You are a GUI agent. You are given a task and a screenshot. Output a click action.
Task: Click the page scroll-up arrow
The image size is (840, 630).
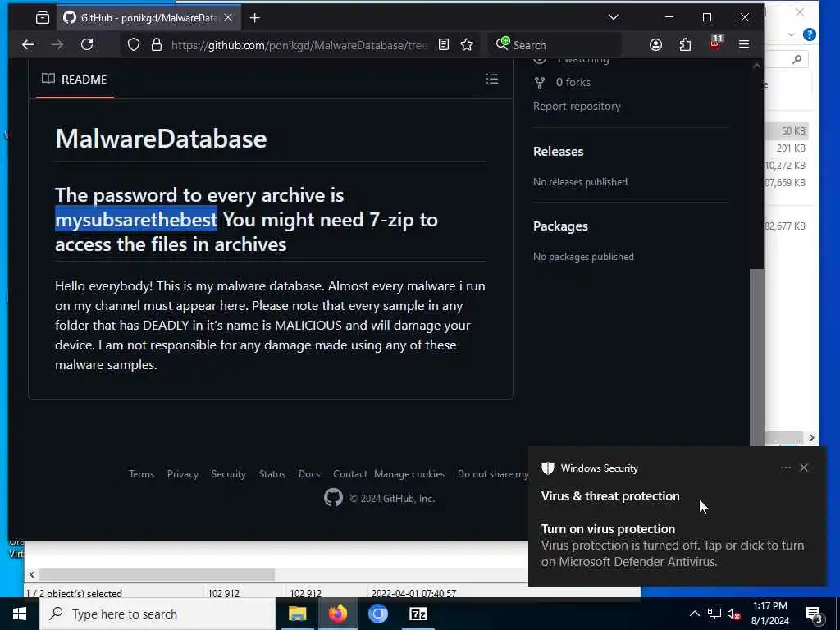(756, 66)
